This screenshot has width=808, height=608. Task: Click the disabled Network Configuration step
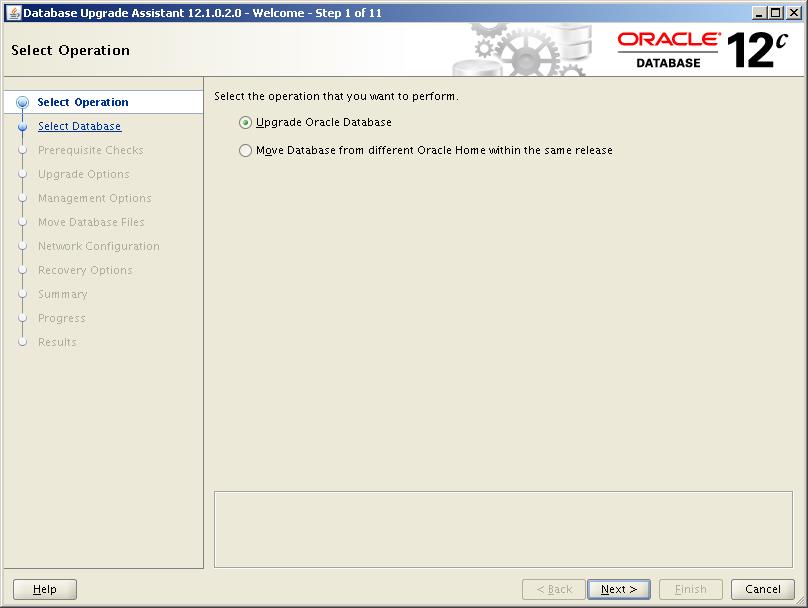98,246
